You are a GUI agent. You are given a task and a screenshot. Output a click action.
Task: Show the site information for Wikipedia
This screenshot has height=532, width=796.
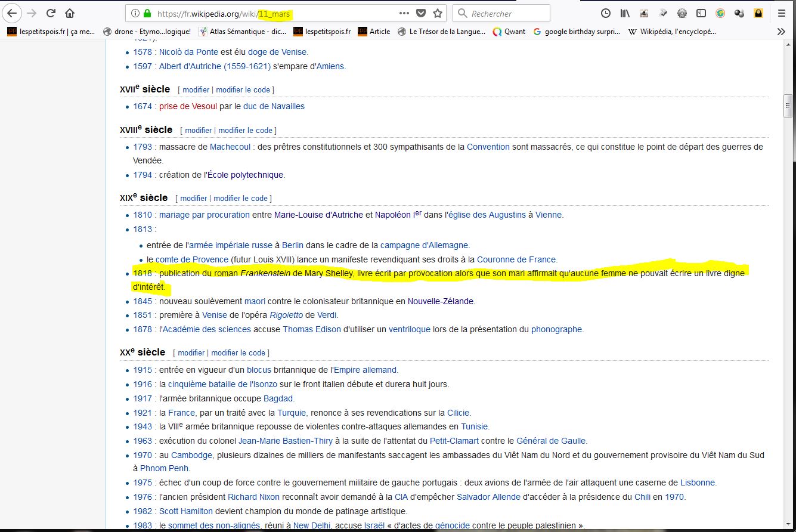click(x=135, y=13)
